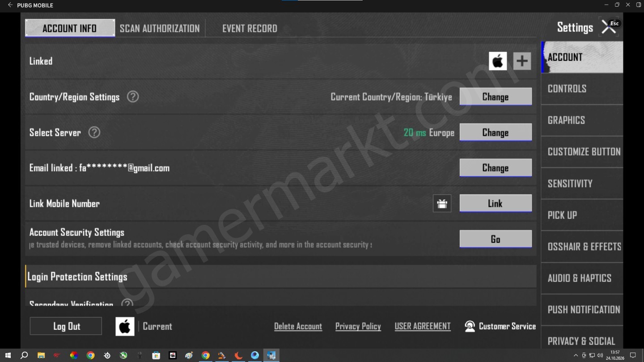Change the current Country/Region

[x=496, y=97]
